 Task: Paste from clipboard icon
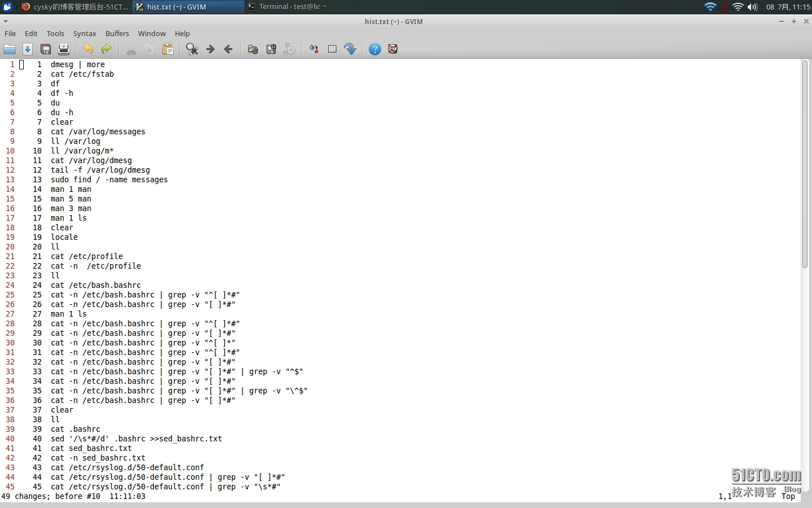click(x=167, y=49)
